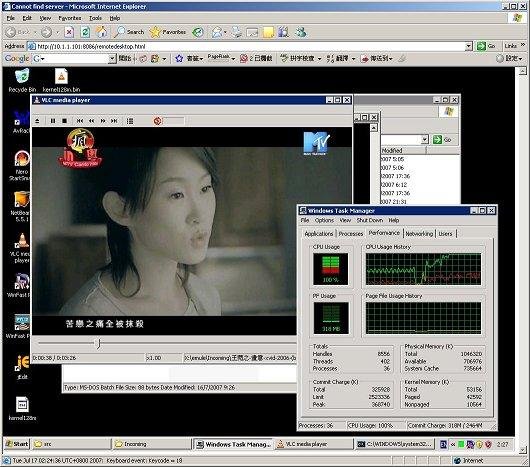
Task: Expand the Back button history arrow
Action: (35, 32)
